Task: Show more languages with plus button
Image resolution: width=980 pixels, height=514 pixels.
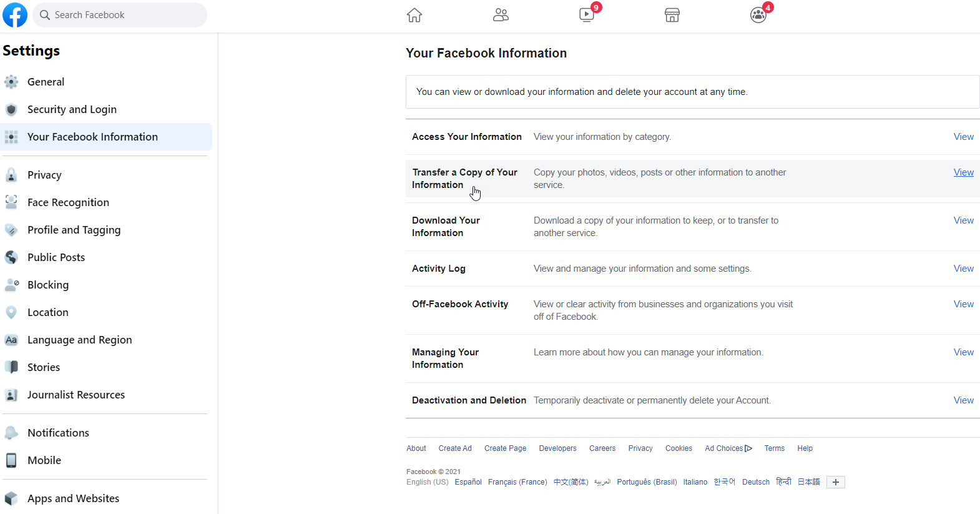Action: click(x=836, y=482)
